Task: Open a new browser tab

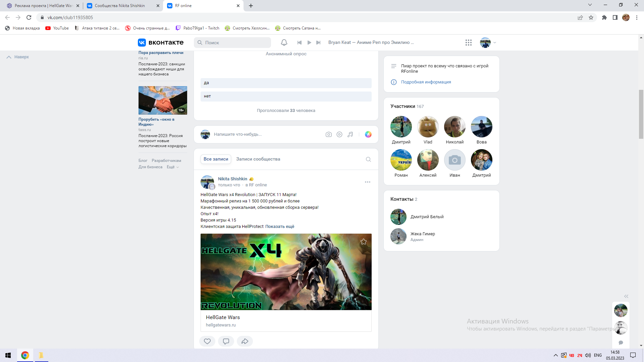Action: pyautogui.click(x=251, y=6)
